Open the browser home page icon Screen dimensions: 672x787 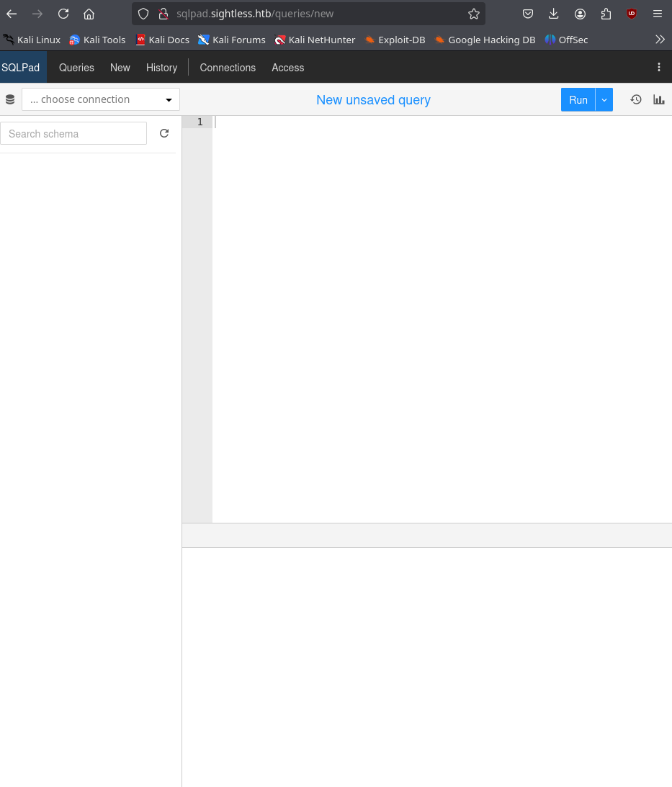[x=89, y=14]
